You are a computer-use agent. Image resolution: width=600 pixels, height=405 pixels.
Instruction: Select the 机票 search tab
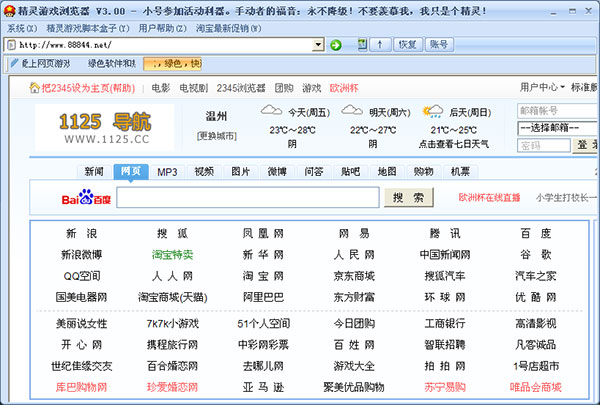[460, 171]
